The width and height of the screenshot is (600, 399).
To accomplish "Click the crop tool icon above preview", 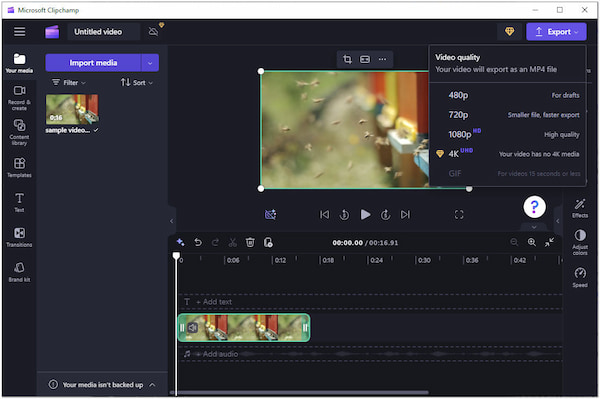I will tap(347, 59).
